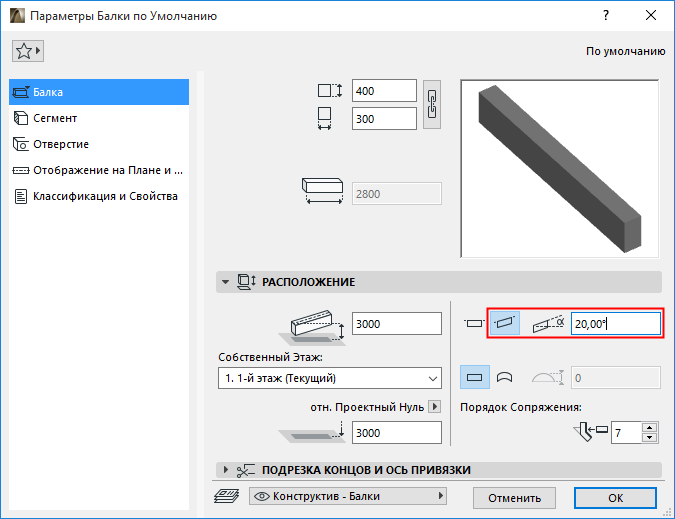The width and height of the screenshot is (675, 519).
Task: Decrease the junction order value
Action: coord(649,438)
